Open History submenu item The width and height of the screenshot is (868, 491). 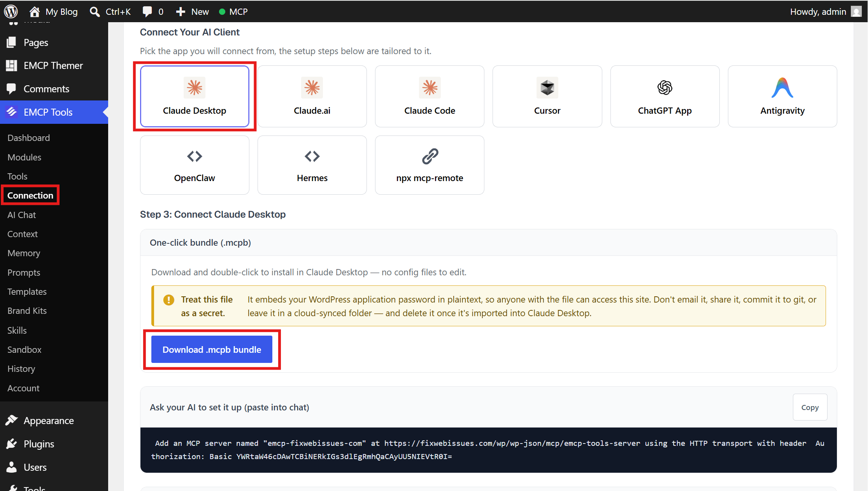[21, 369]
